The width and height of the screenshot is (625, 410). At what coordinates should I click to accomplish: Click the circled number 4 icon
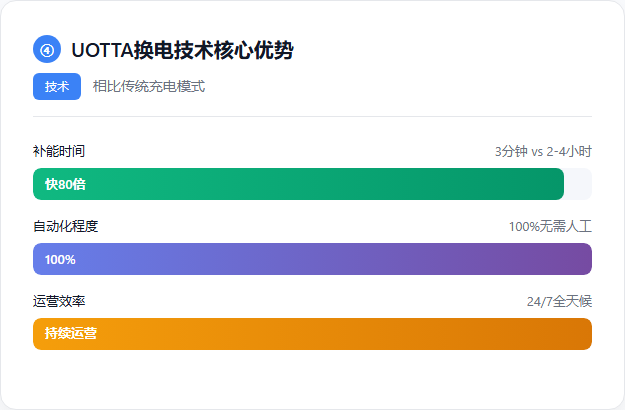(x=47, y=50)
